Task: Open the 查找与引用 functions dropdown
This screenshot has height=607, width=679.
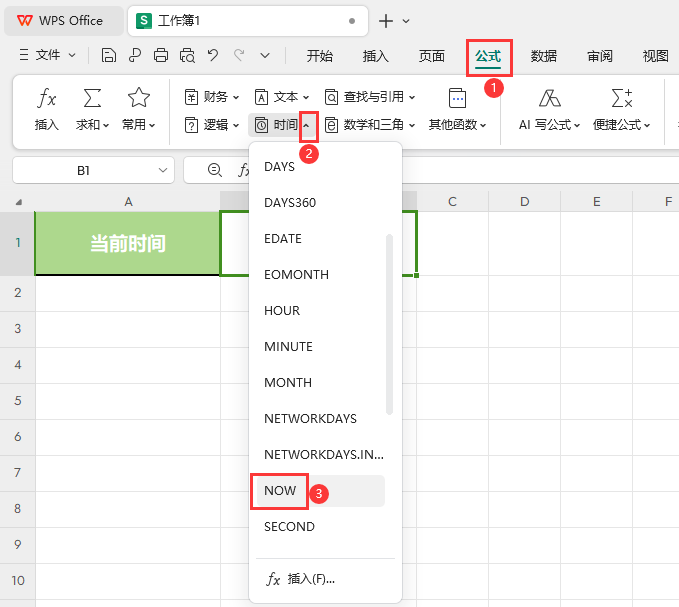Action: tap(370, 97)
